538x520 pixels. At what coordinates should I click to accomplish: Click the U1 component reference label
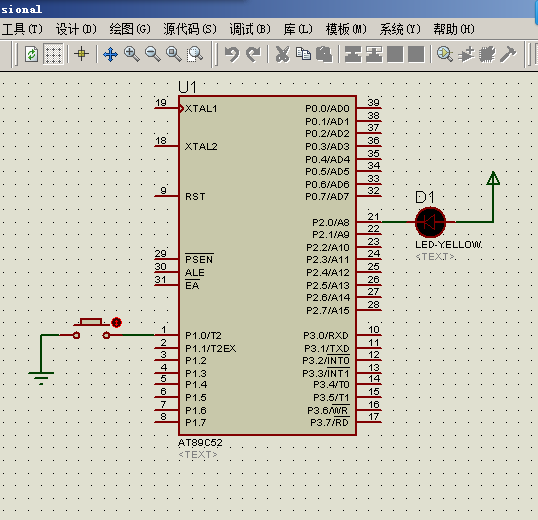pyautogui.click(x=187, y=87)
